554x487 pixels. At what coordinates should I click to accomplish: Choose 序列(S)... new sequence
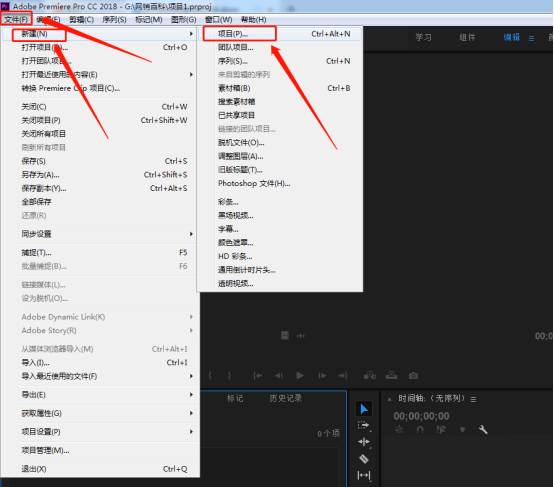(279, 61)
